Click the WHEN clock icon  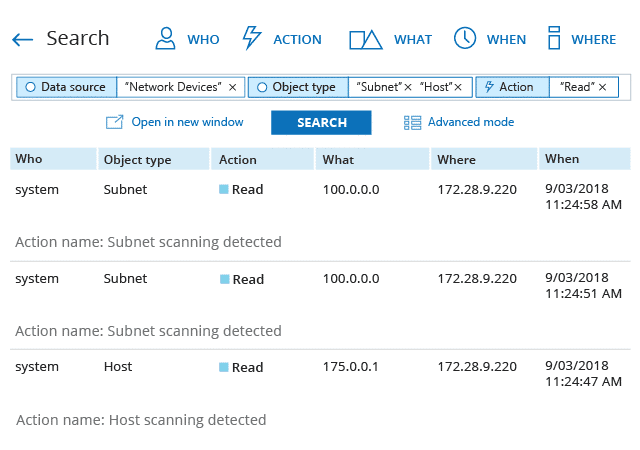click(465, 38)
